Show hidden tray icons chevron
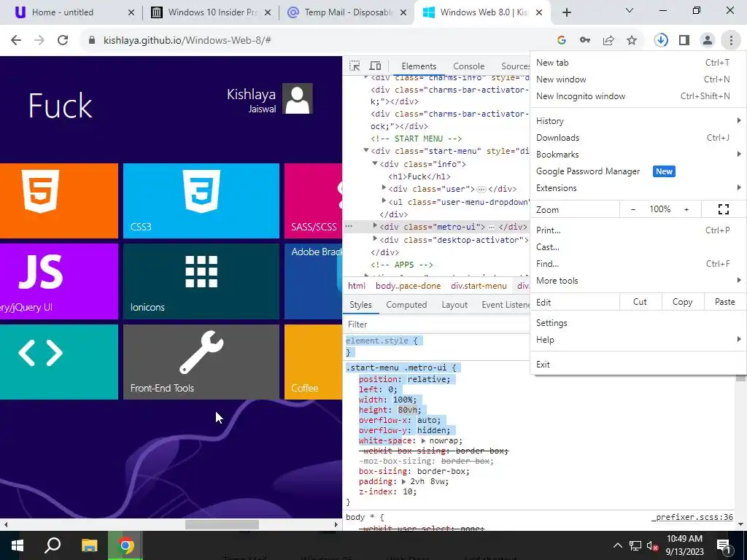Screen dimensions: 747x560 click(x=617, y=545)
